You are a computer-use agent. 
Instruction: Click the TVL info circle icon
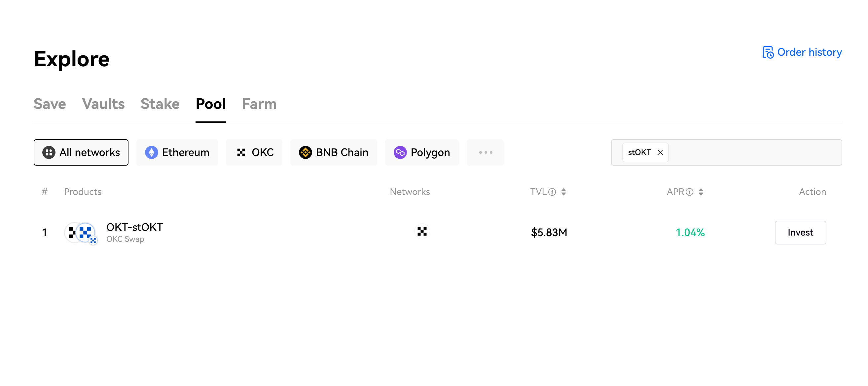(552, 192)
